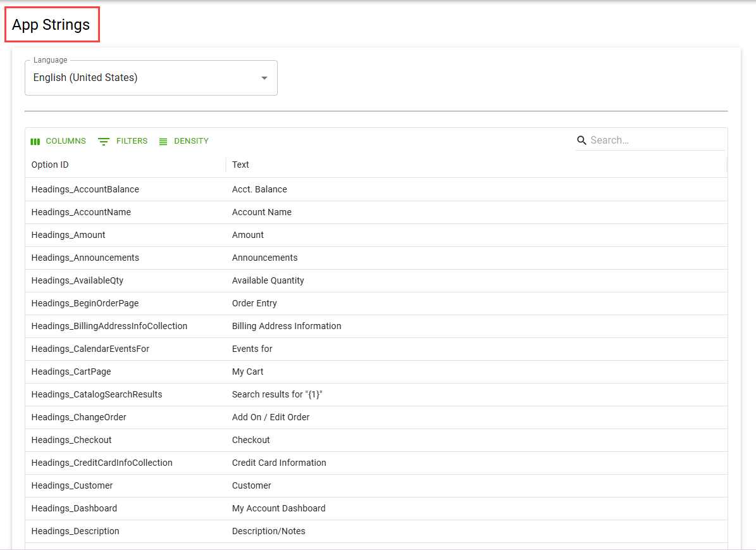
Task: Select the Headings_Announcements option row
Action: (x=85, y=258)
